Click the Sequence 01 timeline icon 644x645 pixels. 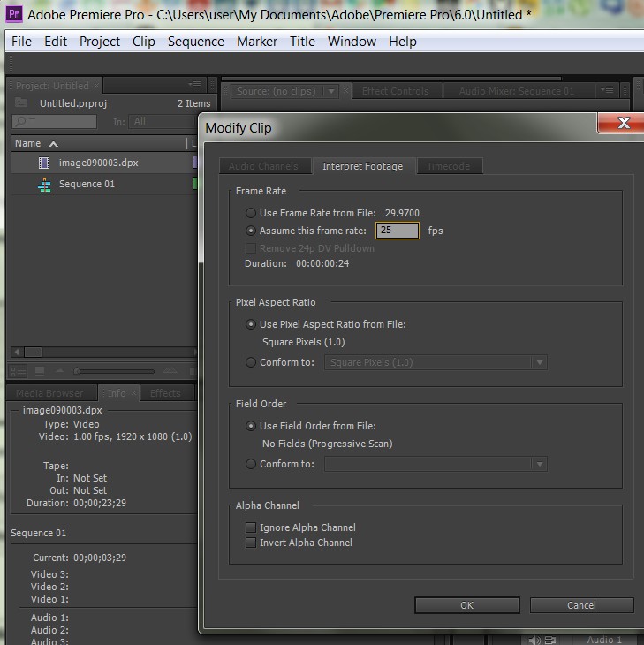(x=44, y=185)
